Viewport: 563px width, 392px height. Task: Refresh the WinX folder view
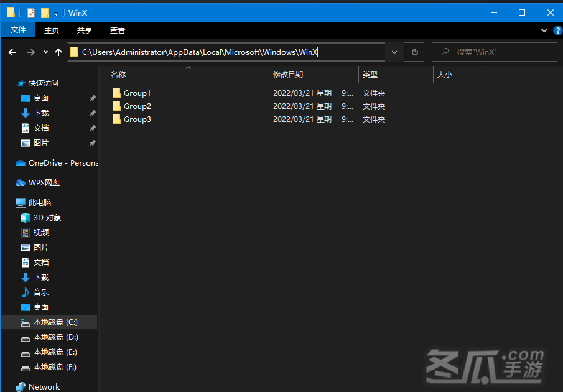tap(415, 52)
